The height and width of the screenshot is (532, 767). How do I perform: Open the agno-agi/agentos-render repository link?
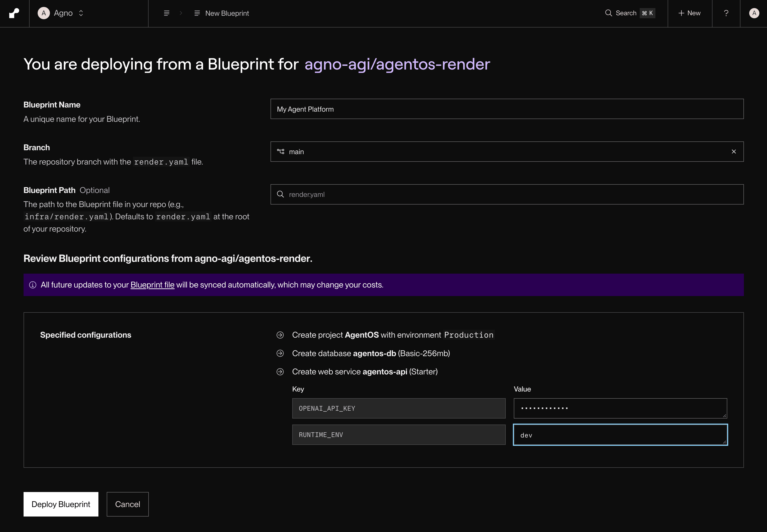[397, 64]
